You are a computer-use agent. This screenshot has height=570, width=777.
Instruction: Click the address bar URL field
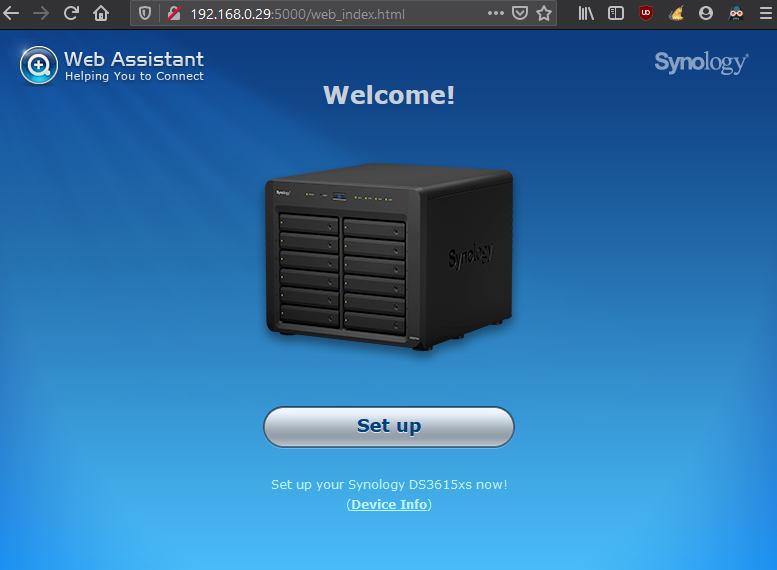click(330, 13)
